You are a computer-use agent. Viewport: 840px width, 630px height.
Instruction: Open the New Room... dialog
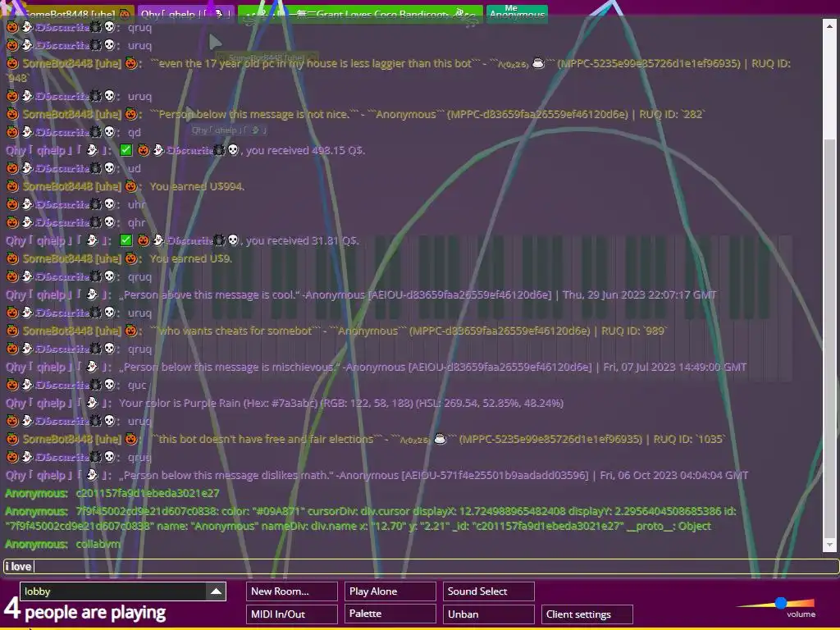coord(292,591)
